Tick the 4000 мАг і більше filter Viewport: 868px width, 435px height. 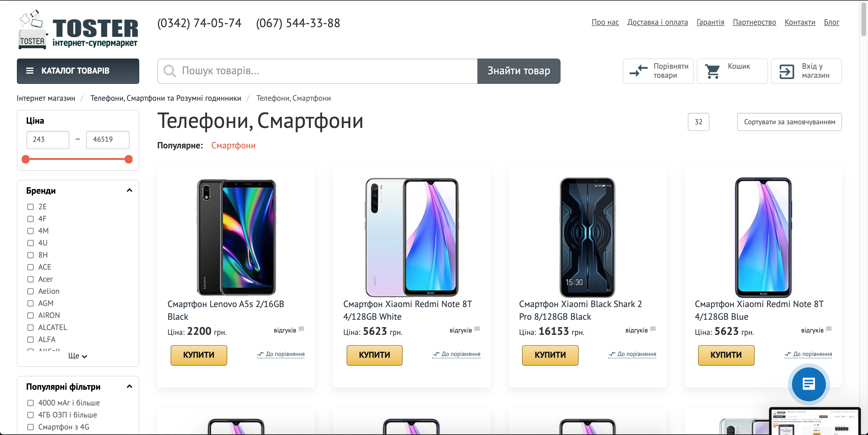(30, 403)
